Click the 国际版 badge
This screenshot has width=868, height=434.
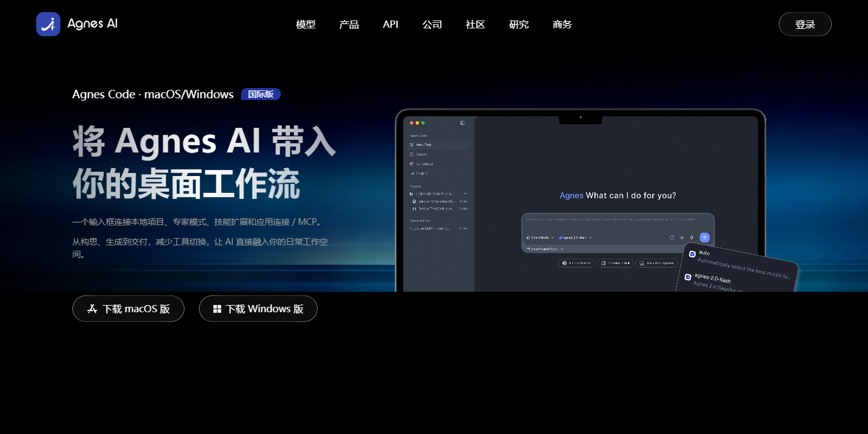pos(261,94)
